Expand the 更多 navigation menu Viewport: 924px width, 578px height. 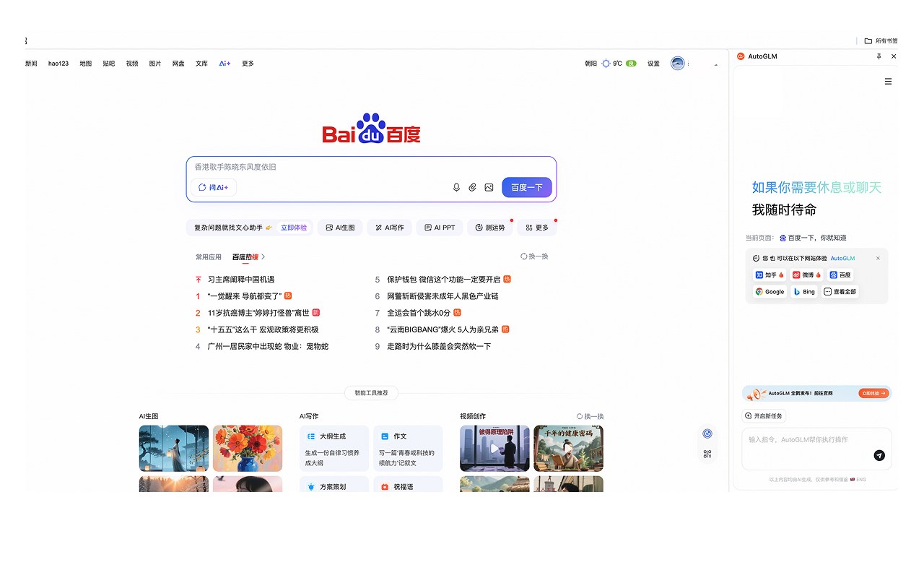248,64
